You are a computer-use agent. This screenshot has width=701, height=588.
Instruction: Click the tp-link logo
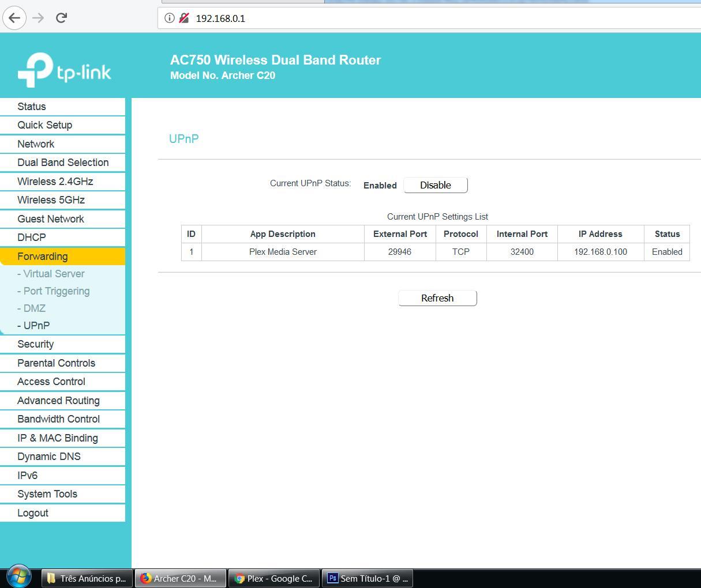(x=64, y=70)
